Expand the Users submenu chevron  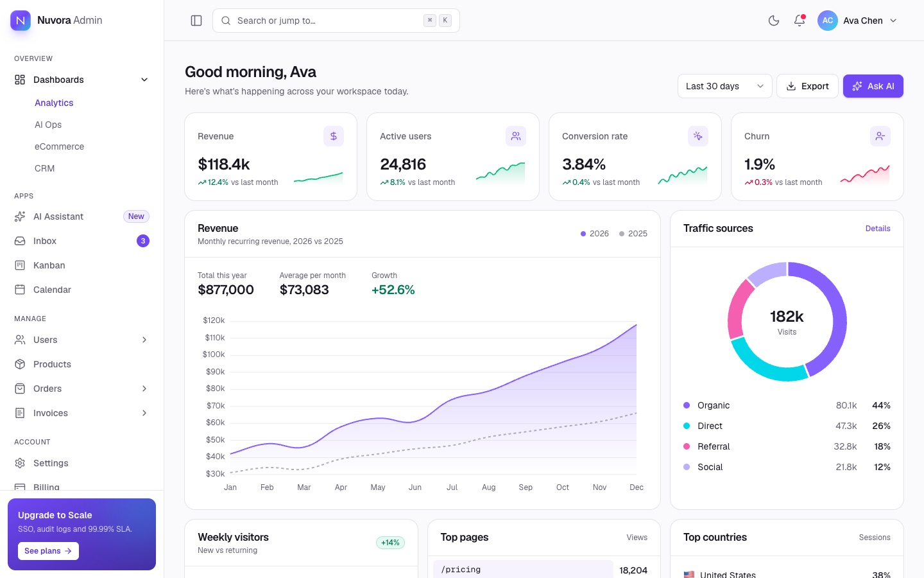(144, 340)
